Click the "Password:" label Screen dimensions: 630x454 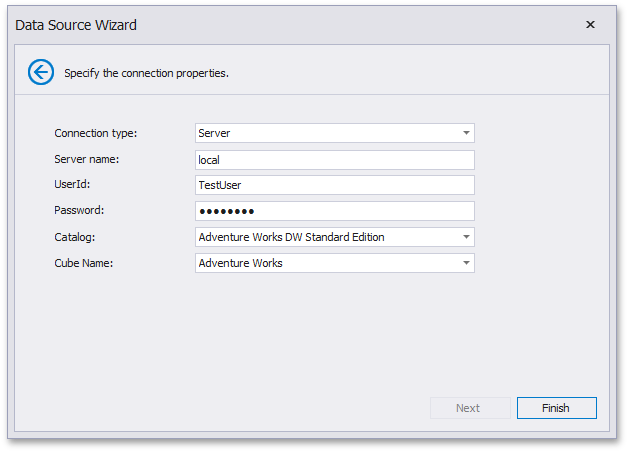79,211
